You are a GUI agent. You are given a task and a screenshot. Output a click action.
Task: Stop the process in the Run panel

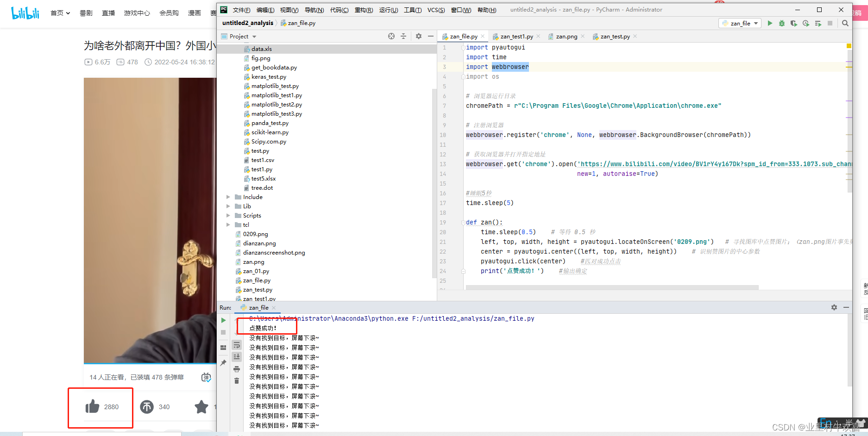(x=223, y=332)
